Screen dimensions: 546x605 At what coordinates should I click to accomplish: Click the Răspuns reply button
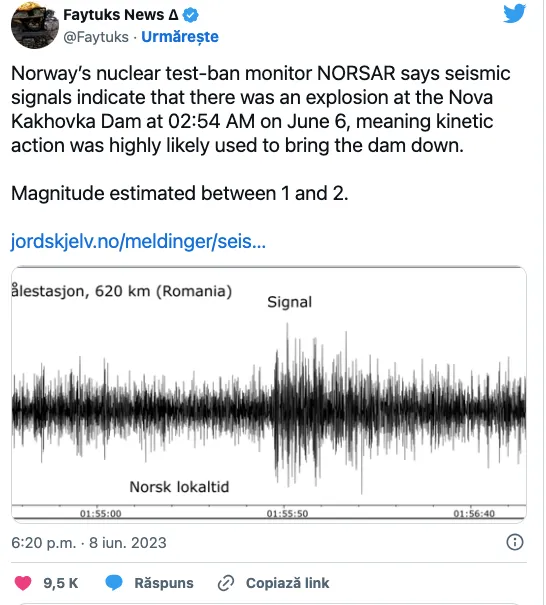click(x=164, y=583)
